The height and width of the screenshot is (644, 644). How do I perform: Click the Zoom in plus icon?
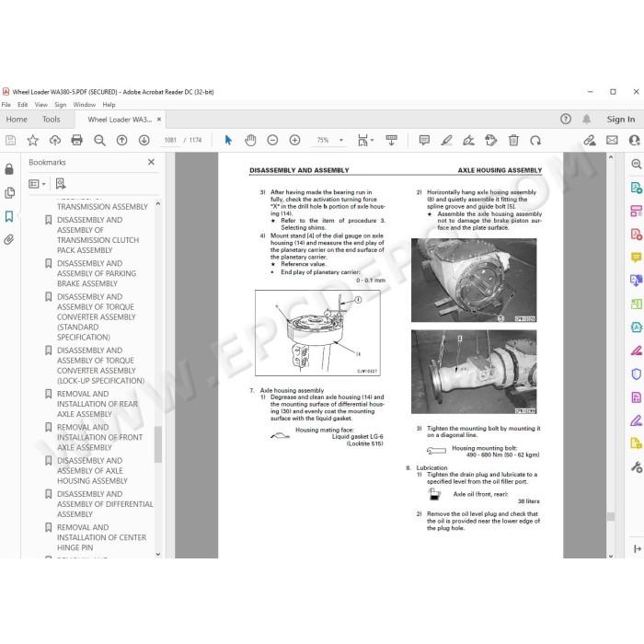pyautogui.click(x=295, y=140)
